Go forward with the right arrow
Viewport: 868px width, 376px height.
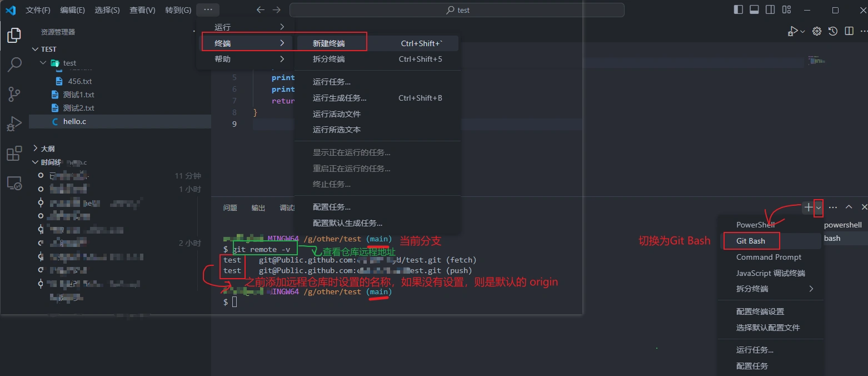(277, 10)
